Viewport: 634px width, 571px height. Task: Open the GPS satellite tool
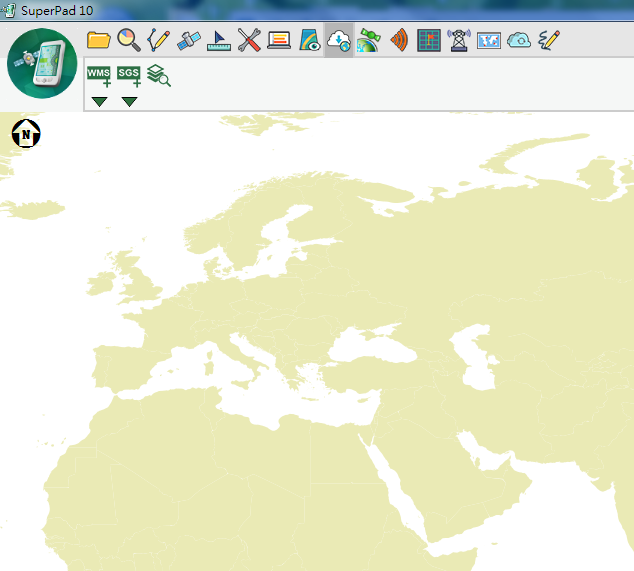click(188, 40)
